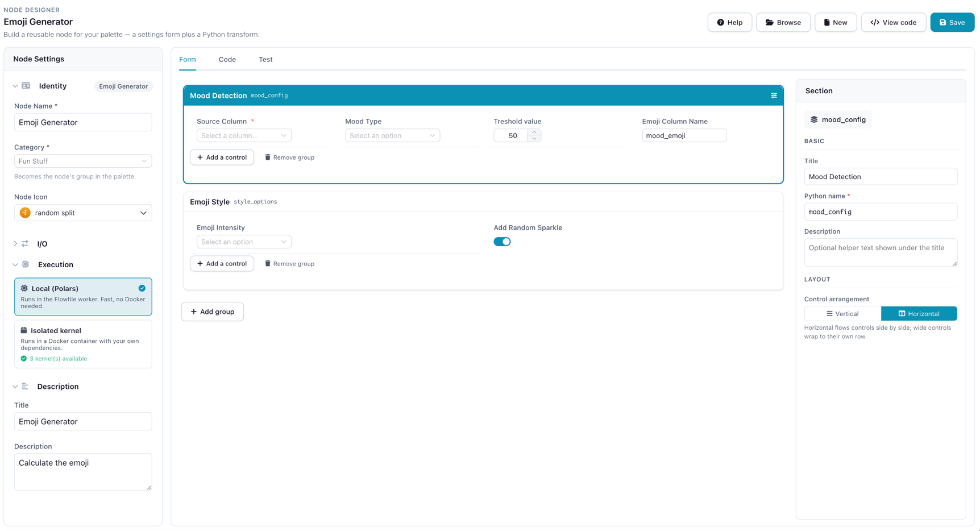980x531 pixels.
Task: Select Isolated kernel execution mode
Action: tap(83, 344)
